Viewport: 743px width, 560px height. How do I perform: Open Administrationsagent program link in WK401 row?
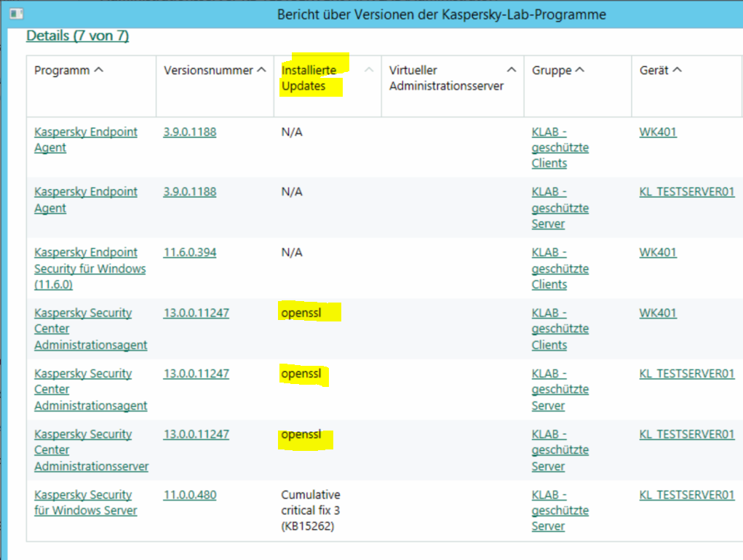tap(90, 329)
